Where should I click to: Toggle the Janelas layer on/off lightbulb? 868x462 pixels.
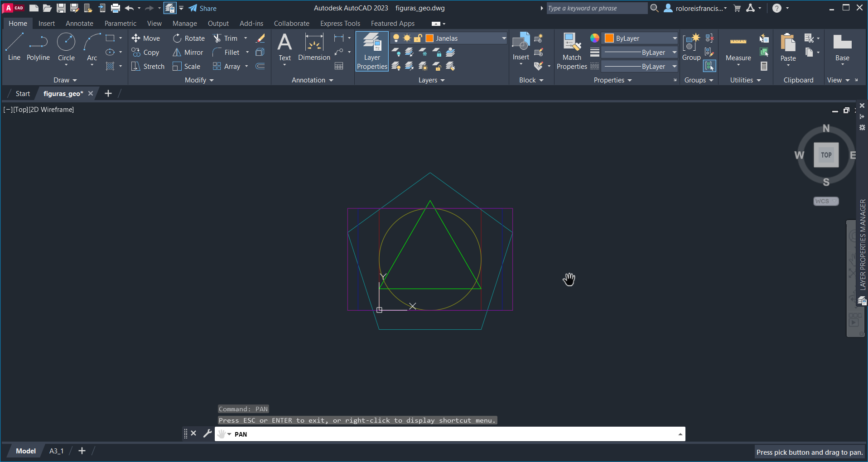396,38
